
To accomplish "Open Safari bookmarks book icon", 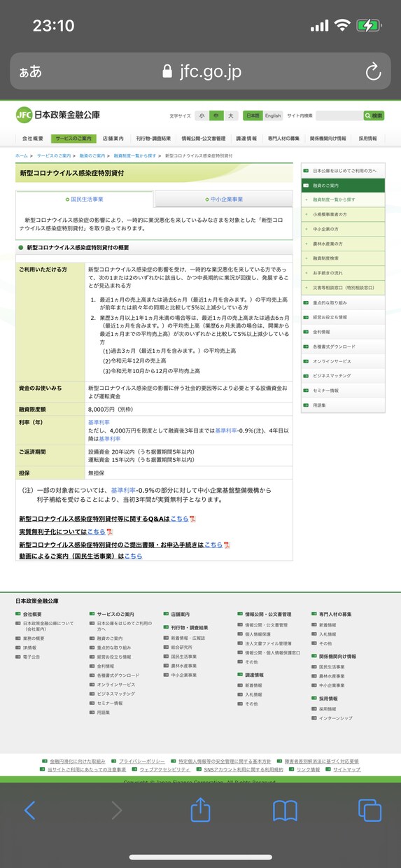I will tap(286, 811).
